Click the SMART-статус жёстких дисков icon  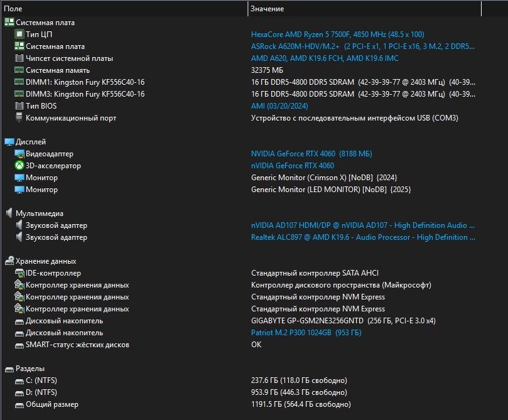click(x=19, y=345)
